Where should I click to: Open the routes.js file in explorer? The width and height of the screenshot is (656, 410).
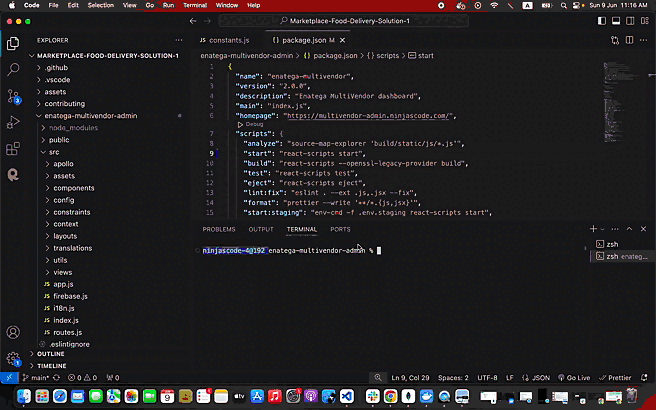click(x=67, y=332)
